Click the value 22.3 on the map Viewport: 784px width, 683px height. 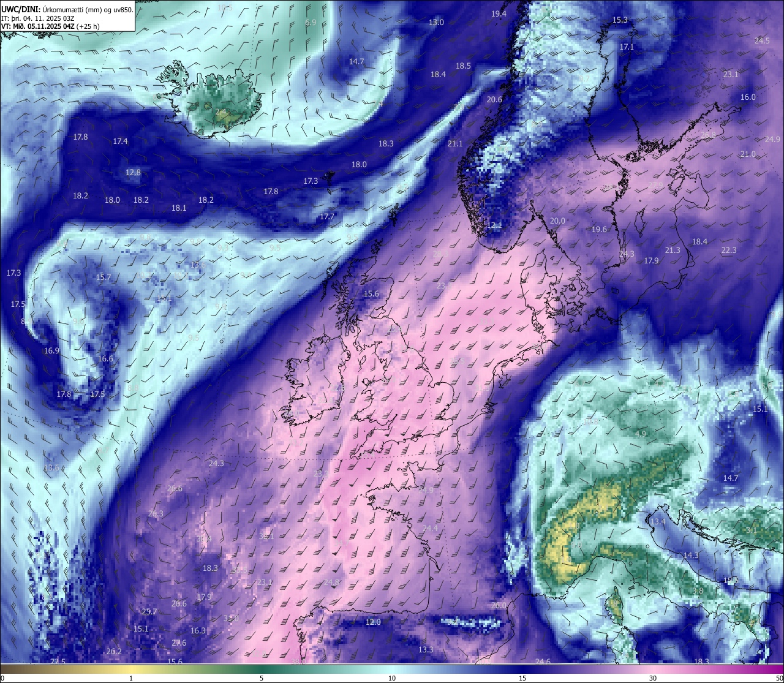click(x=729, y=250)
